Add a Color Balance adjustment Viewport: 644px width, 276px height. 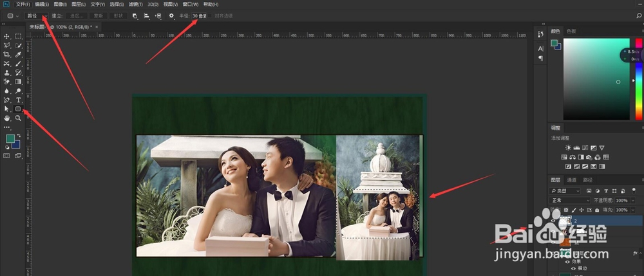[x=573, y=157]
